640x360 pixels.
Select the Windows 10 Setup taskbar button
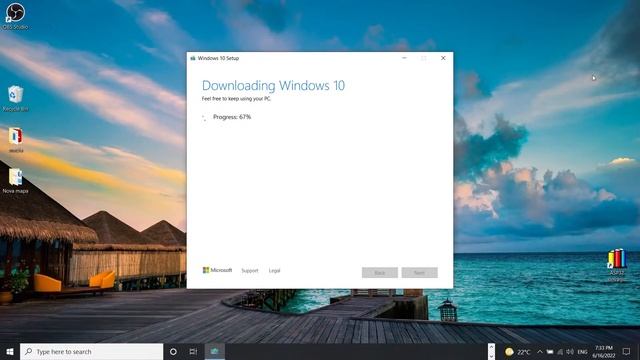pyautogui.click(x=214, y=351)
